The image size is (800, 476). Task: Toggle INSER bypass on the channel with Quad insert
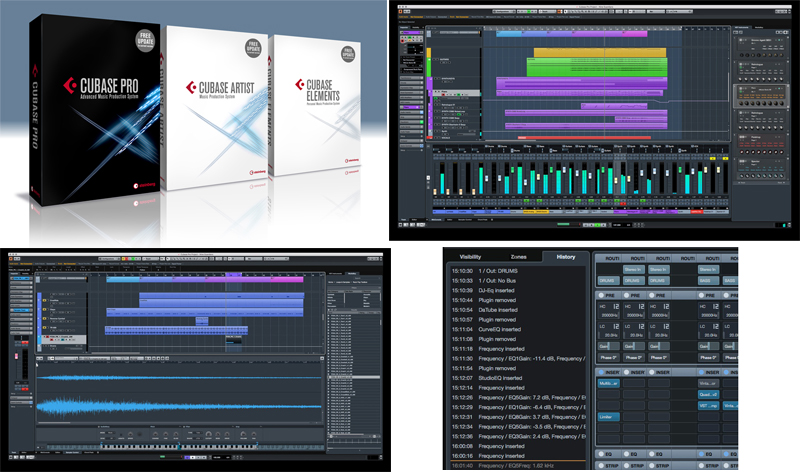tap(702, 372)
